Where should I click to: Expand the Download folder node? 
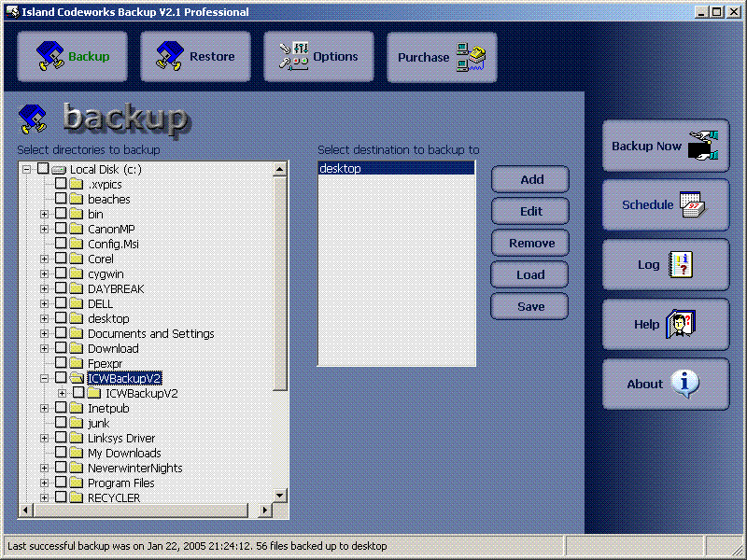44,348
